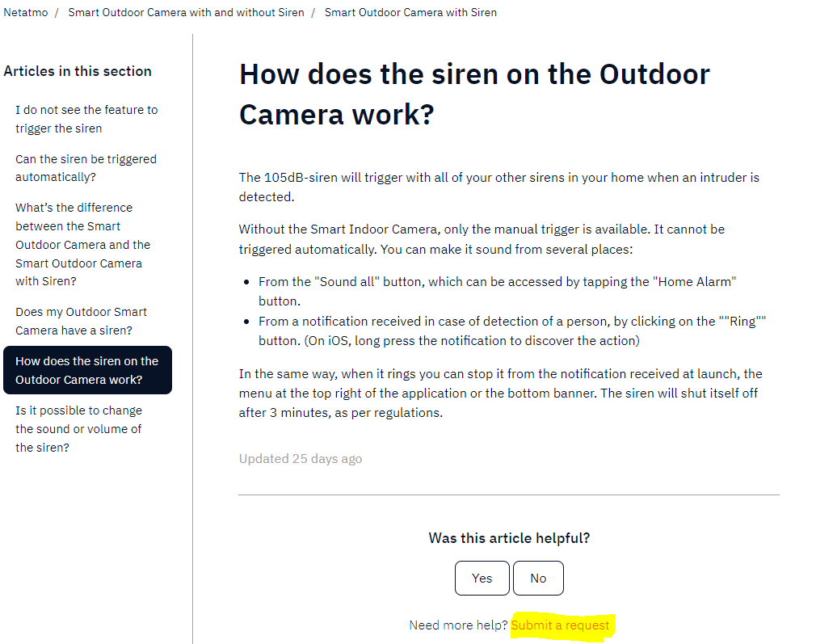Open the 'What's the difference between' sidebar article

[82, 244]
